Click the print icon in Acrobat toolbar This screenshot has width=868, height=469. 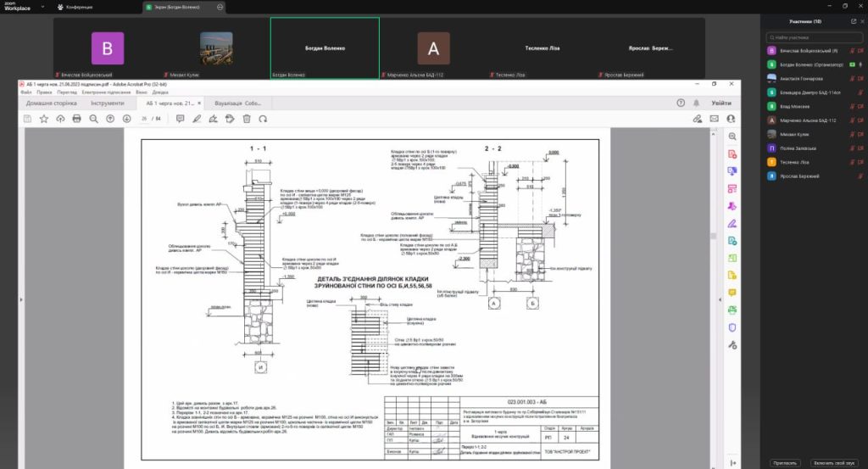[77, 119]
